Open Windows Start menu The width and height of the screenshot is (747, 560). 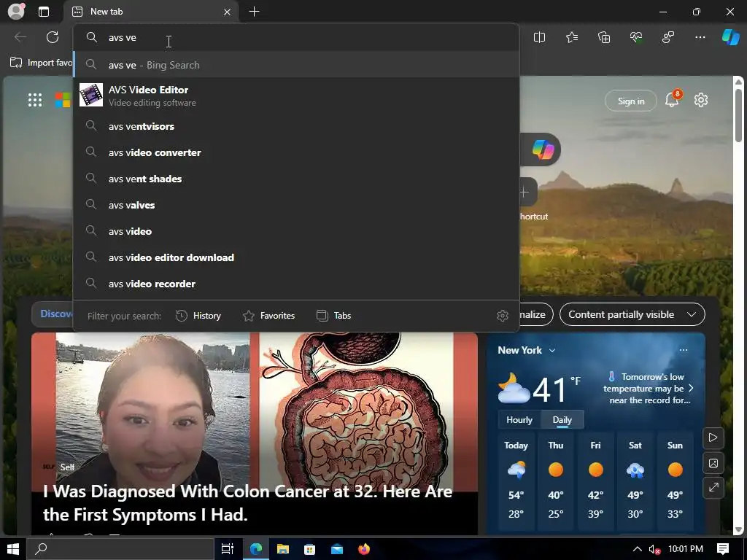tap(13, 549)
